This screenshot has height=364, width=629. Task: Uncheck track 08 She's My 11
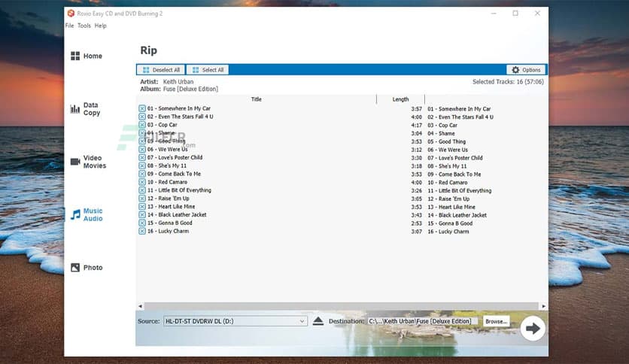[142, 165]
